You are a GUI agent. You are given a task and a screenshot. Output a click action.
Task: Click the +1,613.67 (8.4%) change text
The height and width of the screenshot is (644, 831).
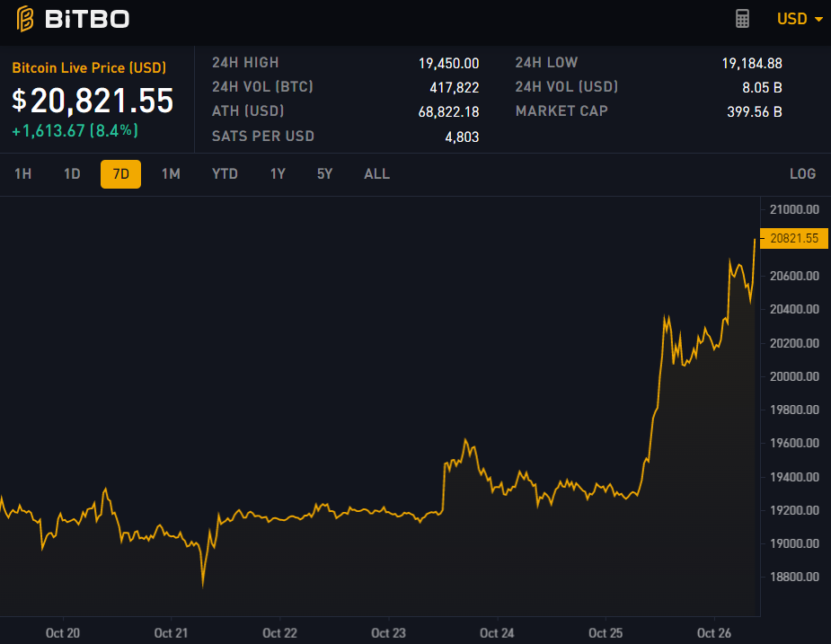[75, 131]
